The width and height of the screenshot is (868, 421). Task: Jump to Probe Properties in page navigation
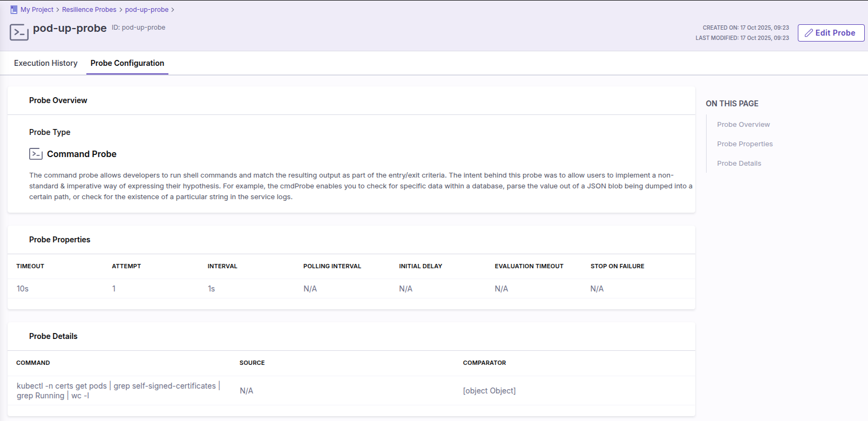coord(745,144)
